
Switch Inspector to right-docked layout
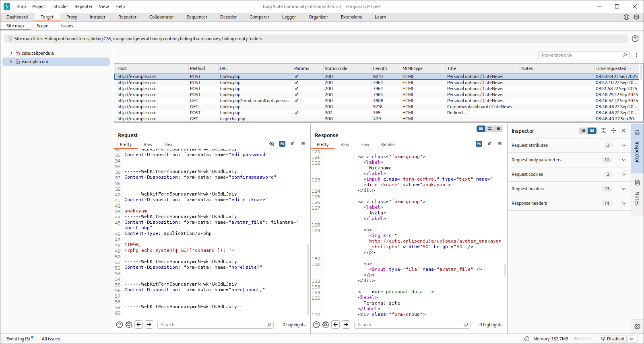coord(592,131)
